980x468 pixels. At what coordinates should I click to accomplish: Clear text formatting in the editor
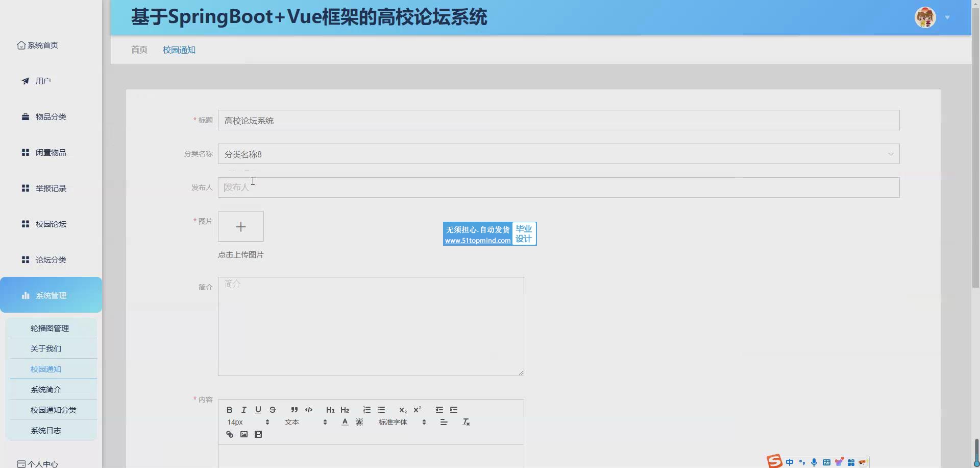pos(466,422)
